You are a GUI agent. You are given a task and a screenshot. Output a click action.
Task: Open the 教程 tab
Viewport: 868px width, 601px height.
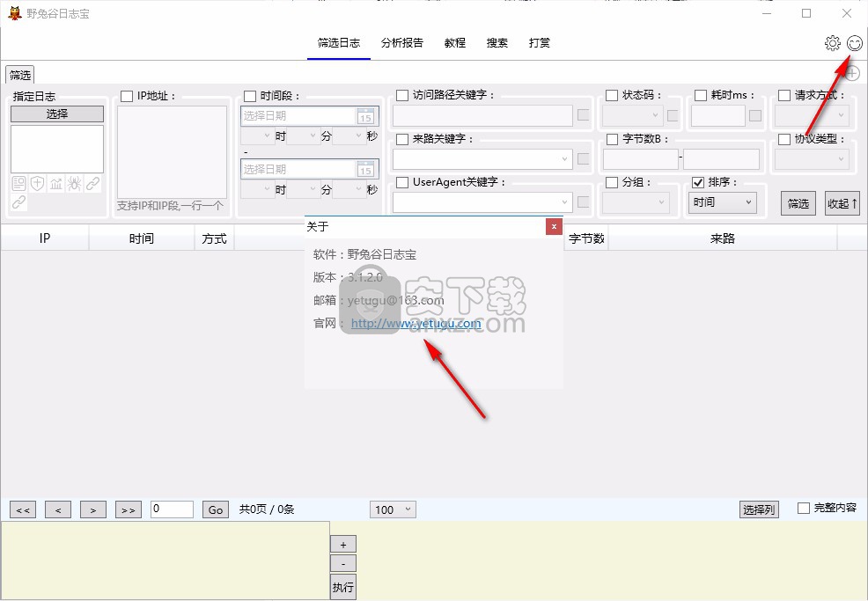(x=455, y=42)
